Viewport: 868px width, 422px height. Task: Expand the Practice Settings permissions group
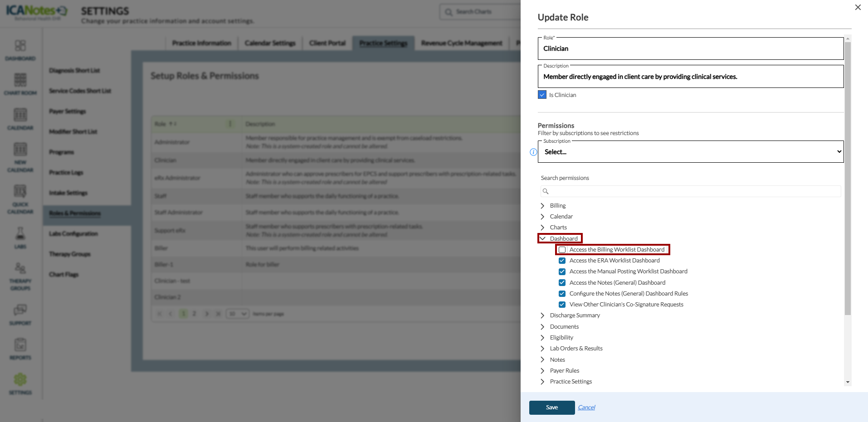[x=542, y=382]
